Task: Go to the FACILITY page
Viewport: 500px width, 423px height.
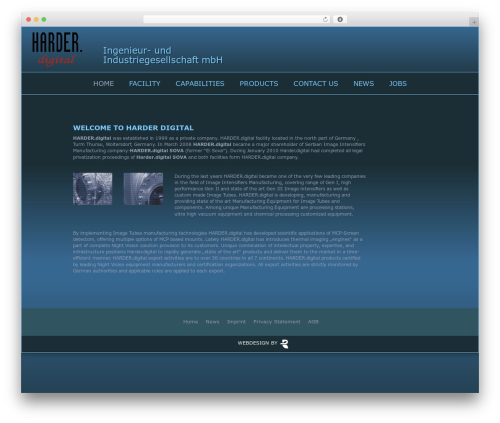Action: (x=145, y=84)
